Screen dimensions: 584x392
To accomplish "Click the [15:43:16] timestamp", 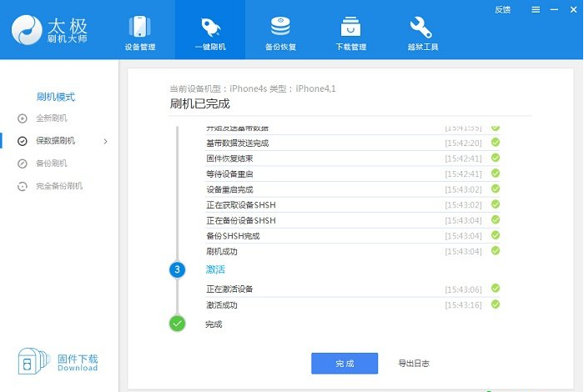I will pyautogui.click(x=463, y=305).
